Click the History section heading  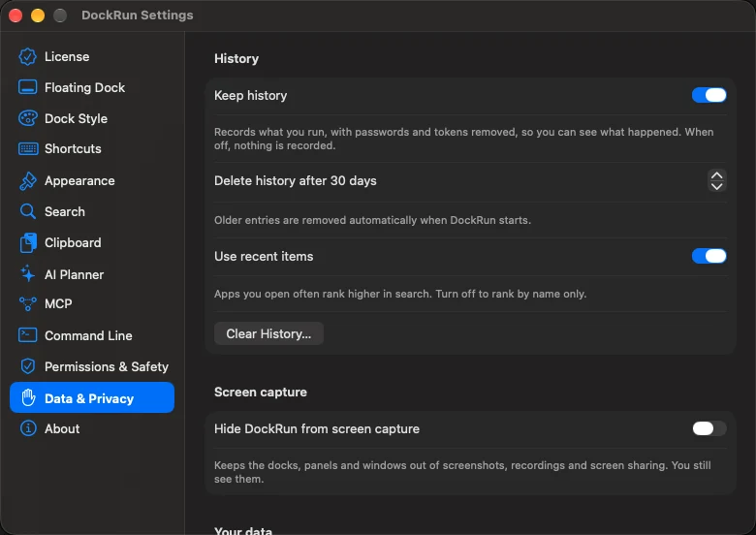click(236, 59)
